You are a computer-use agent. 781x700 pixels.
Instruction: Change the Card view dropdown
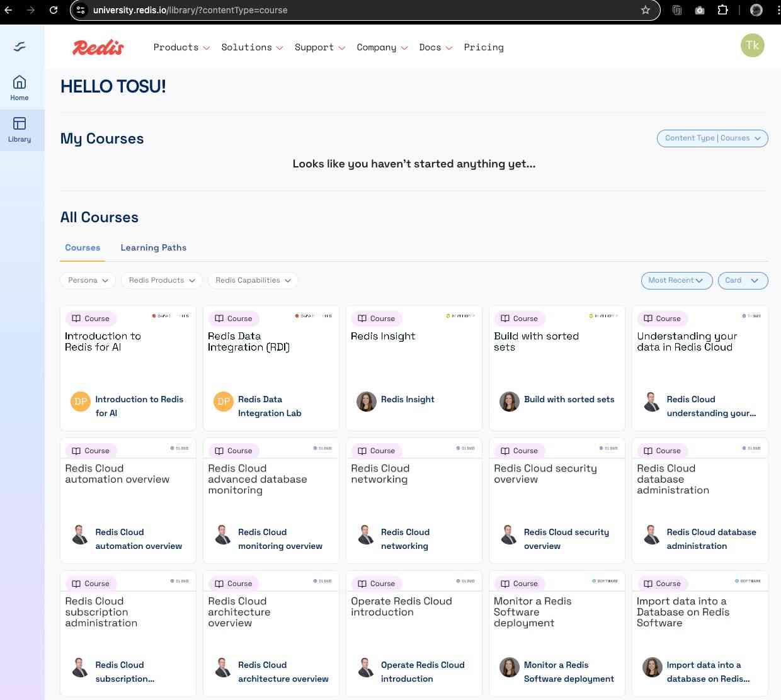(742, 280)
